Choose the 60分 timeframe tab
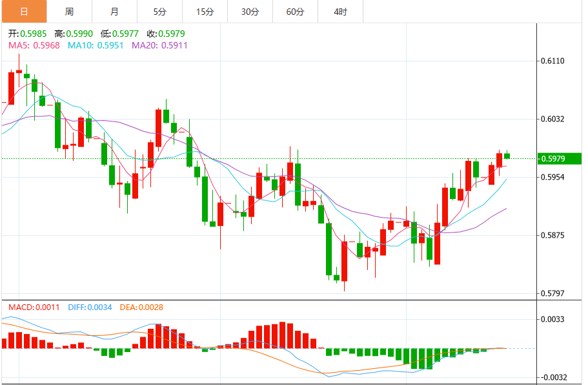Image resolution: width=588 pixels, height=385 pixels. [x=295, y=12]
